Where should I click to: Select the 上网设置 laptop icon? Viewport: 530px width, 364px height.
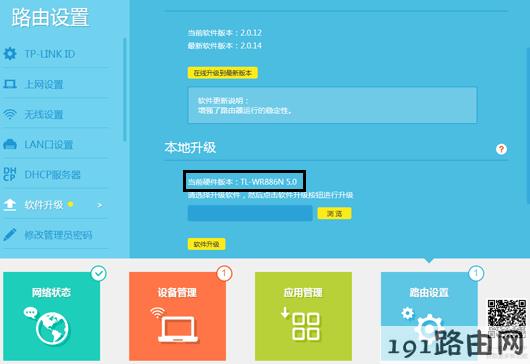(x=10, y=84)
